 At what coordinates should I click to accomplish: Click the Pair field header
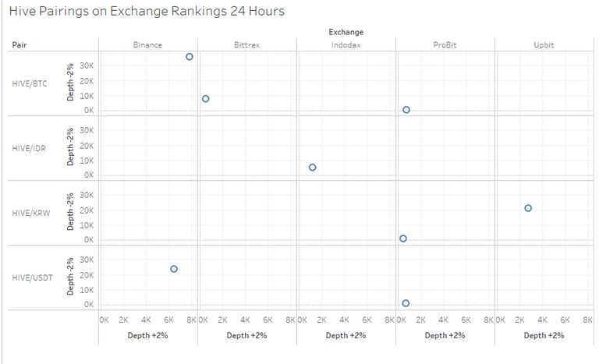pyautogui.click(x=19, y=44)
